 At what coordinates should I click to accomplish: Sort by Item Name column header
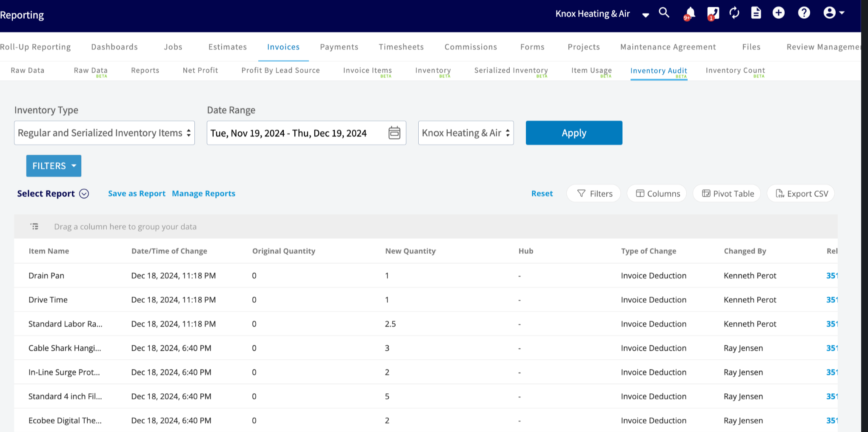coord(49,251)
